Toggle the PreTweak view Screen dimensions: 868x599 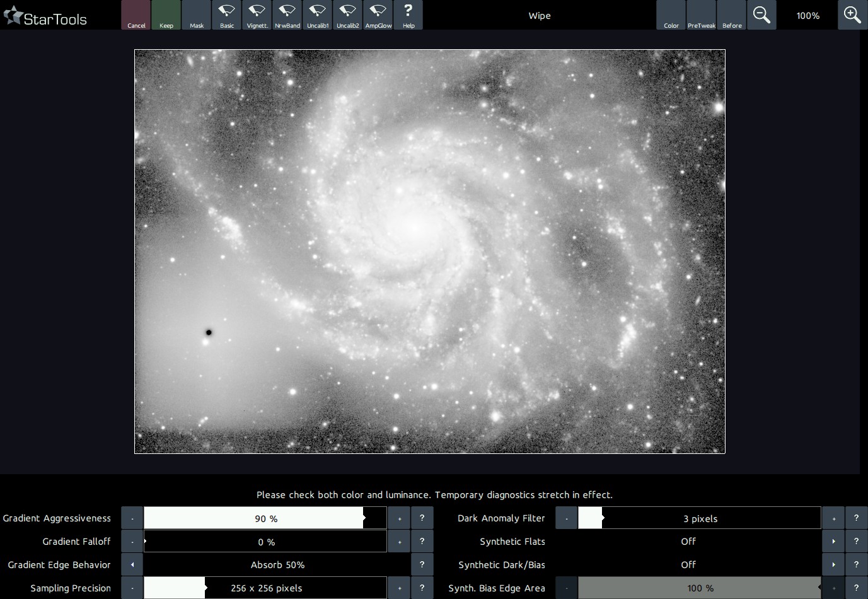[x=702, y=15]
